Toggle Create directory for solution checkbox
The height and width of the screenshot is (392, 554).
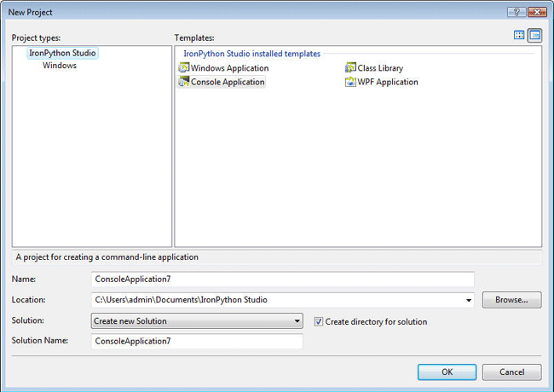[319, 321]
